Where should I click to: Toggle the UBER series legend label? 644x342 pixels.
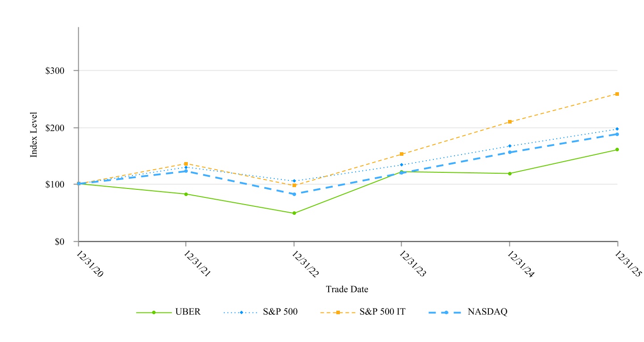[188, 312]
